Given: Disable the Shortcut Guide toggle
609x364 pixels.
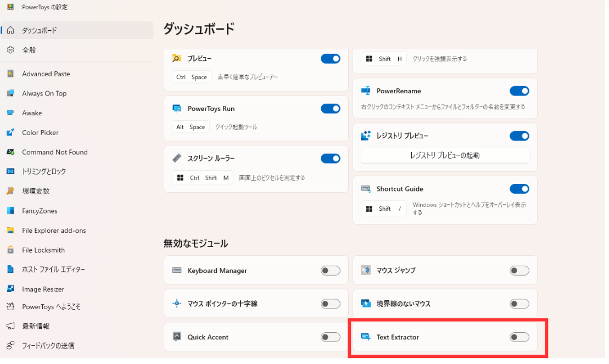Looking at the screenshot, I should coord(519,189).
